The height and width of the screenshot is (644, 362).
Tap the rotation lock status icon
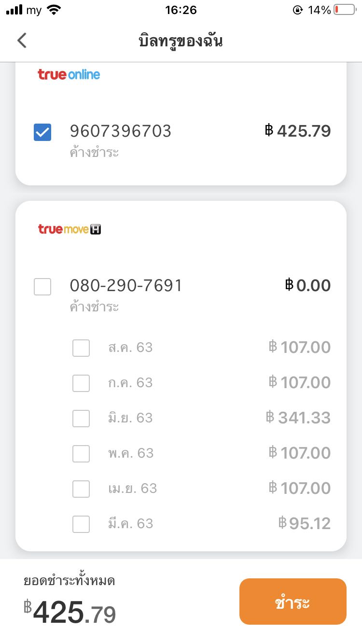pos(298,10)
